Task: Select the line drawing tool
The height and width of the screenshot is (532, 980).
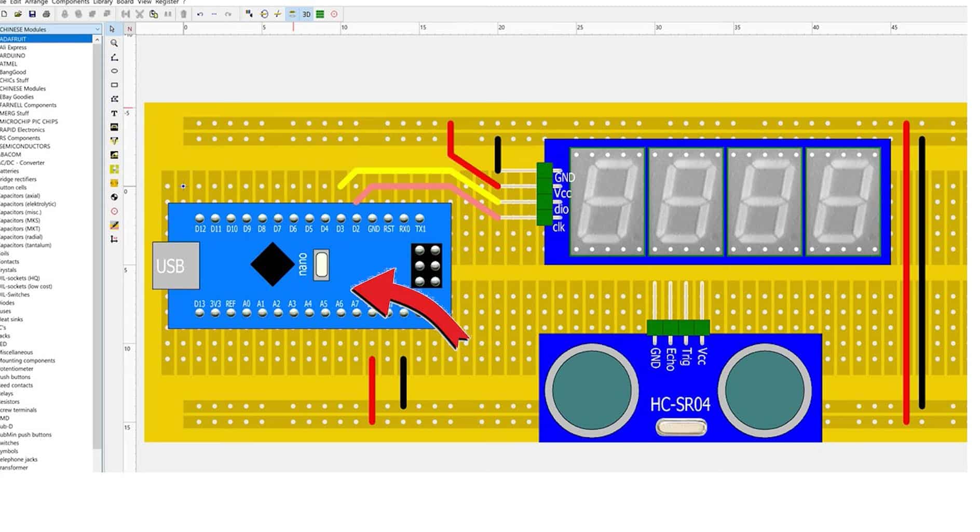Action: 114,57
